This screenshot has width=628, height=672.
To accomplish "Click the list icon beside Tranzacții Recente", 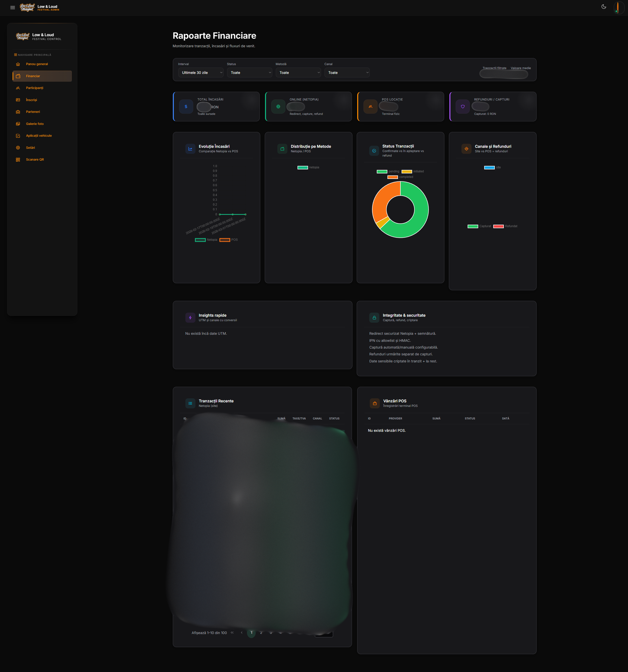I will click(x=190, y=403).
